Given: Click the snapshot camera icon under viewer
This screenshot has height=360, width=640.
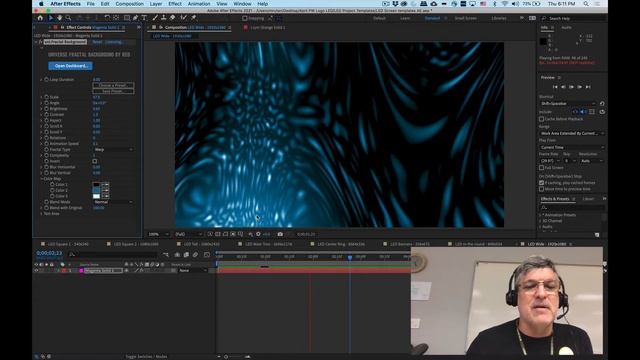Looking at the screenshot, I should click(280, 234).
